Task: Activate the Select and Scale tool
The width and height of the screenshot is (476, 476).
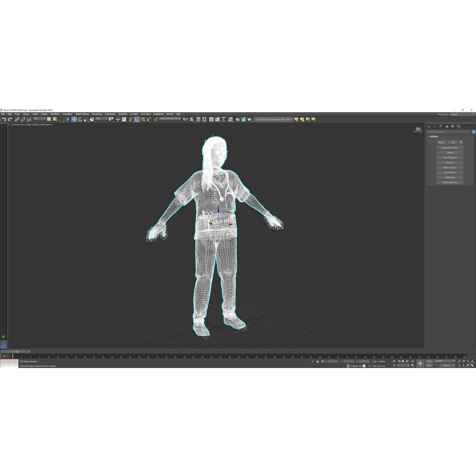Action: [86, 119]
